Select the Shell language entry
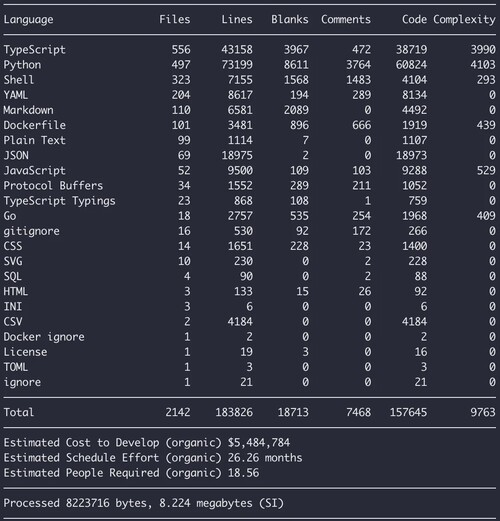 pyautogui.click(x=19, y=80)
